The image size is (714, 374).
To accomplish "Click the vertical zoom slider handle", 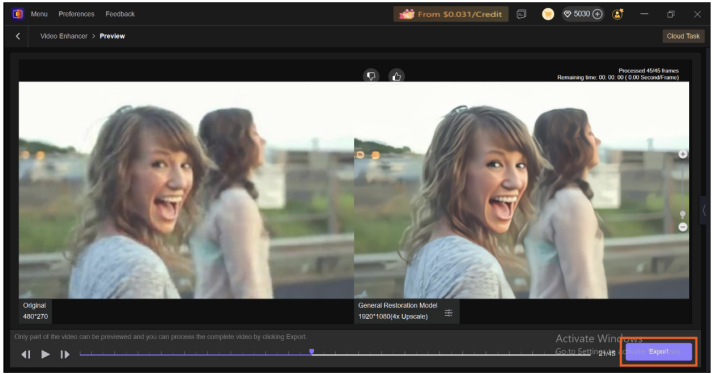I will [683, 214].
